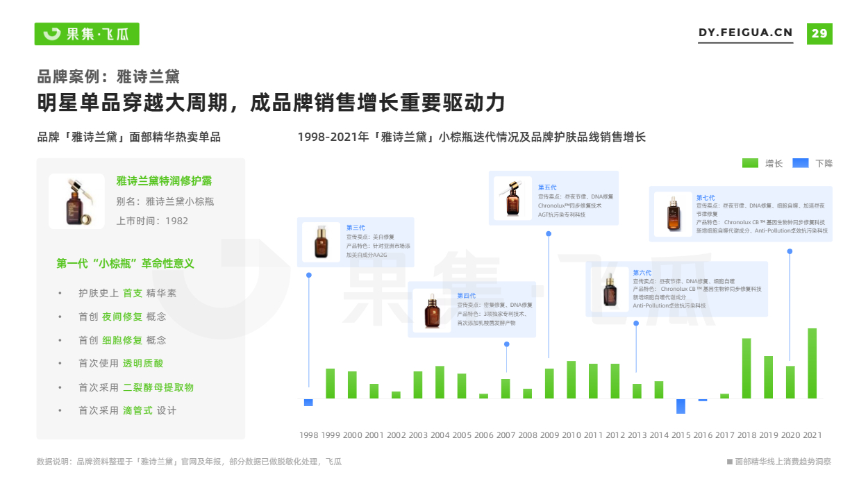Select the launch line 上市时间：1982

point(152,221)
